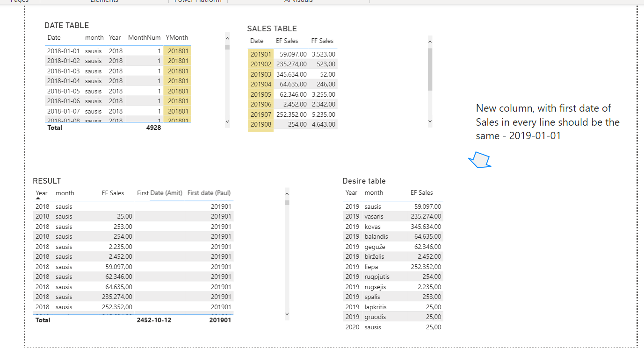Screen dimensions: 644x348
Task: Click the 201904 cell in SALES TABLE
Action: tap(261, 84)
